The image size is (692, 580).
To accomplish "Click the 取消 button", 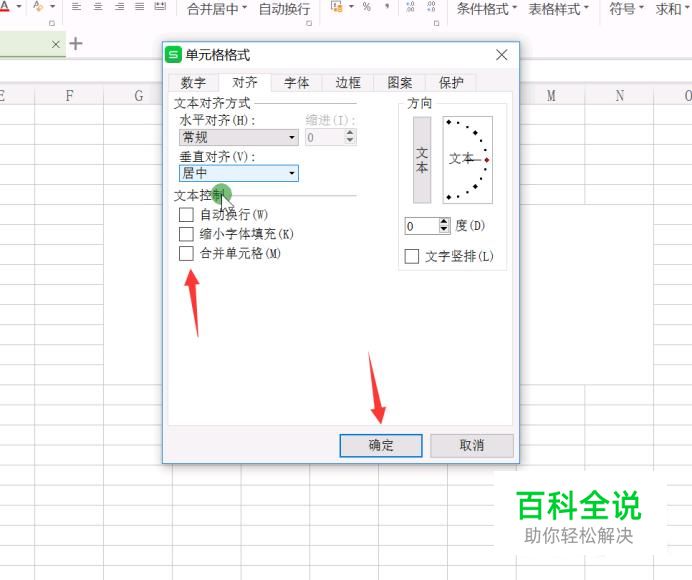I will 472,445.
